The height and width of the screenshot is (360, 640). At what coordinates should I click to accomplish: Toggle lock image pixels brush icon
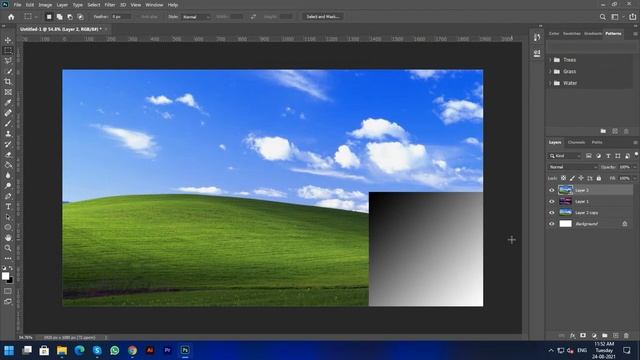point(572,178)
